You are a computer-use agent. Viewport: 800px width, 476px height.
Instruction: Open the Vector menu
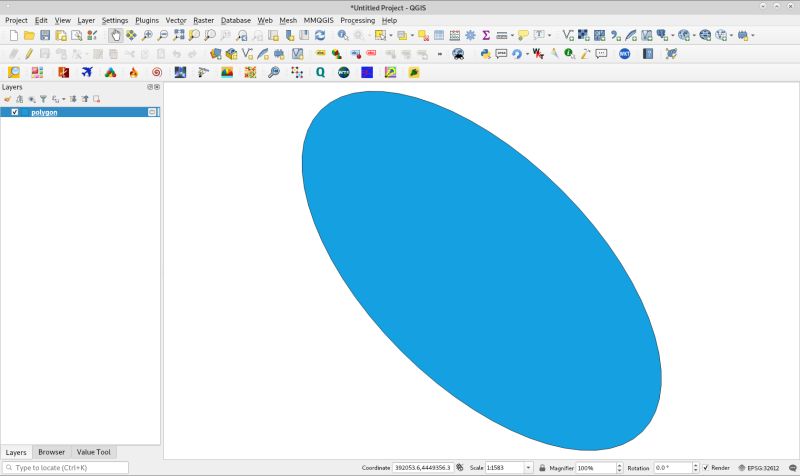pyautogui.click(x=176, y=20)
